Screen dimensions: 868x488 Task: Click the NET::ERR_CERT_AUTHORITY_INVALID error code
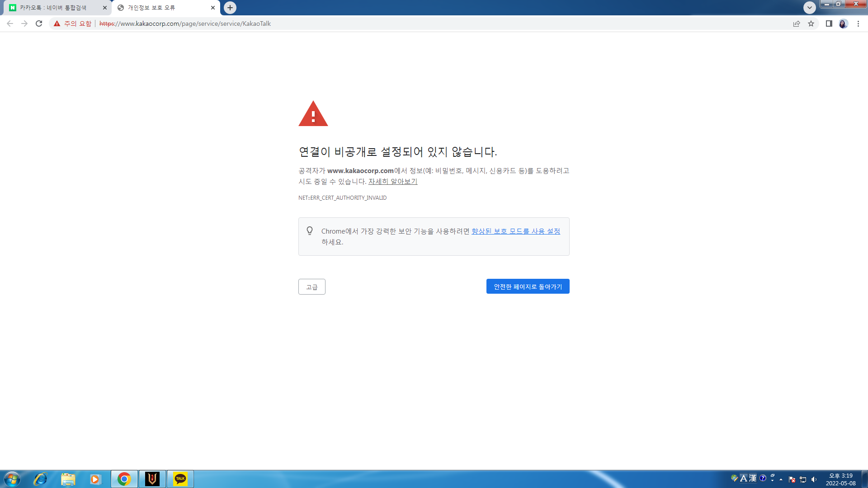point(342,198)
